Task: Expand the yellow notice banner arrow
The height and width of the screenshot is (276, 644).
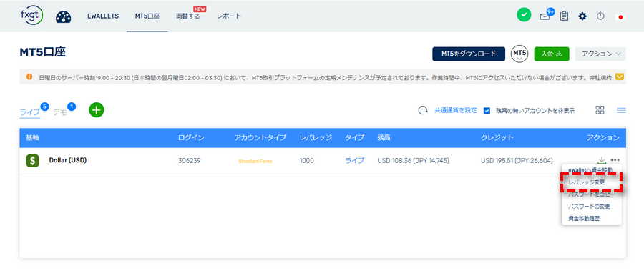Action: click(x=620, y=77)
